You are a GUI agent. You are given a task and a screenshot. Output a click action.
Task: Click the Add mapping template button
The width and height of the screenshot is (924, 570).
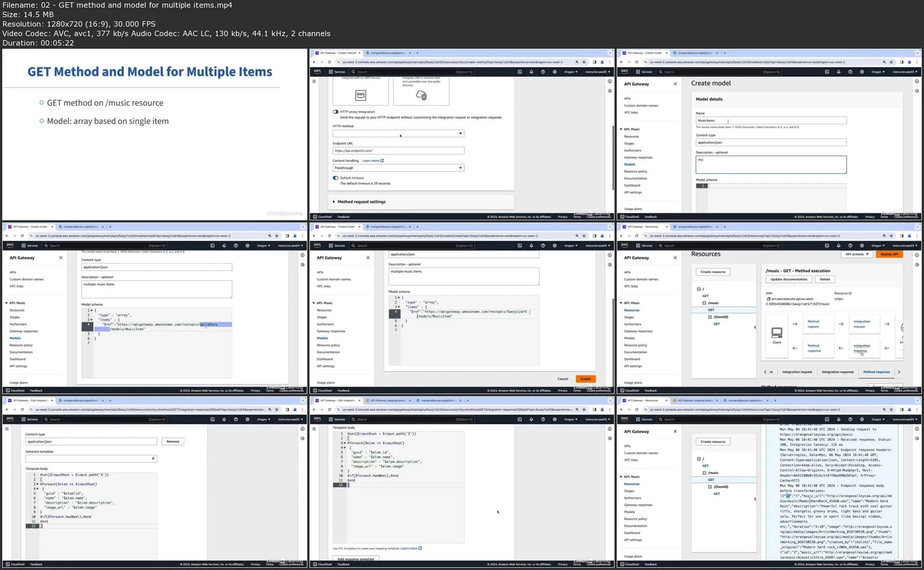click(x=356, y=559)
